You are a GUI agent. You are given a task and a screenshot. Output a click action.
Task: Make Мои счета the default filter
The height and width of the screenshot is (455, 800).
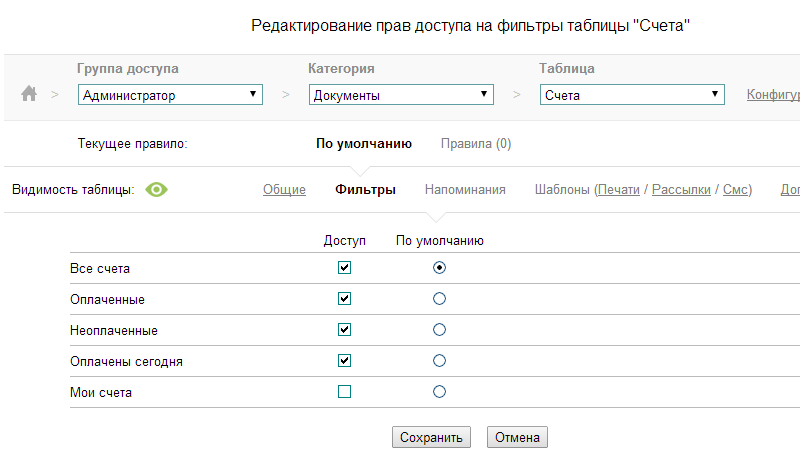point(439,392)
